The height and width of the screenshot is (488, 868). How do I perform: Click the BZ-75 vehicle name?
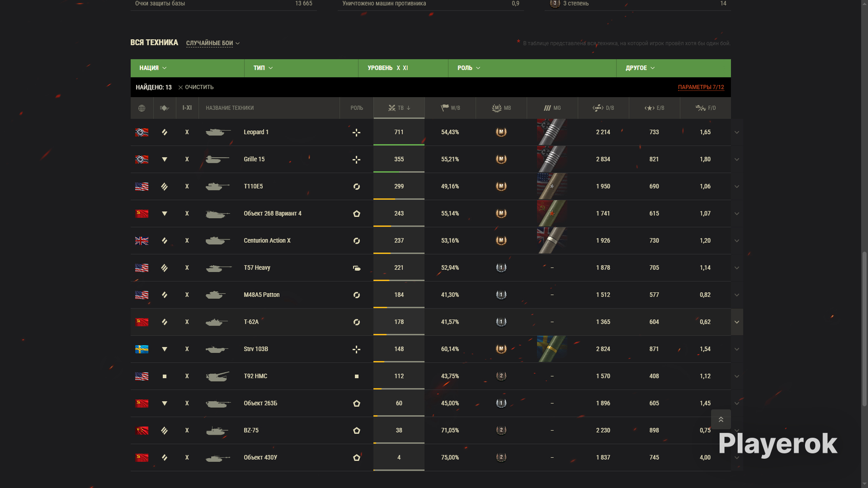click(251, 430)
